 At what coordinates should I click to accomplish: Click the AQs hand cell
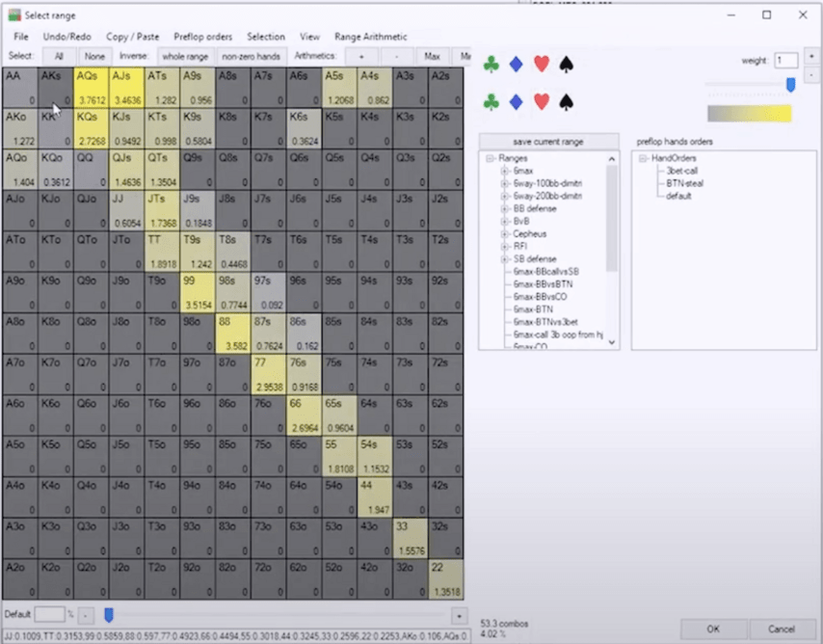91,87
